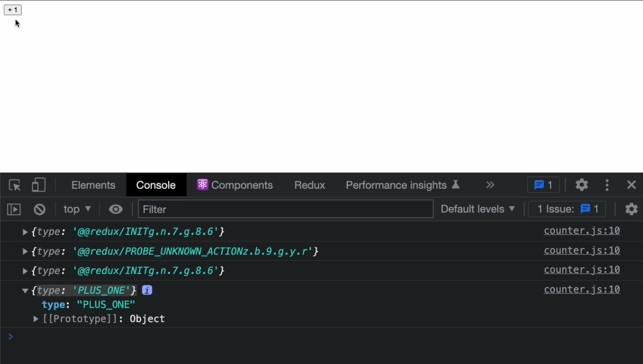
Task: Switch to the Elements tab
Action: [93, 184]
